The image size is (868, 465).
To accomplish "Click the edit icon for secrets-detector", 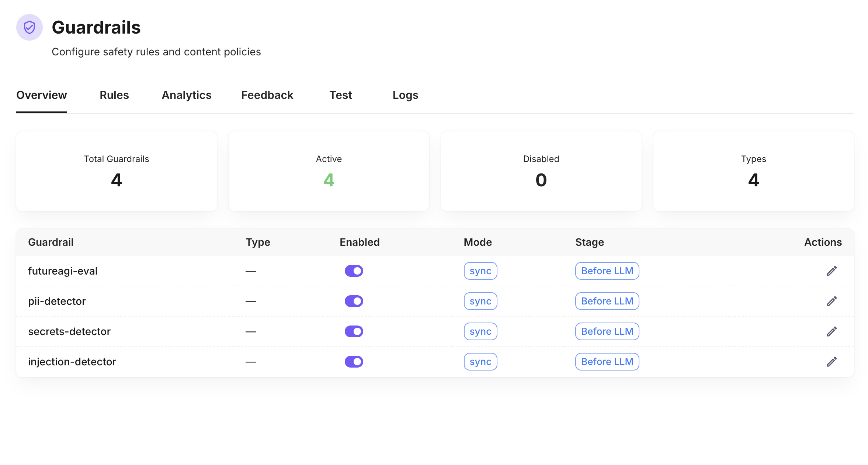I will [x=832, y=331].
